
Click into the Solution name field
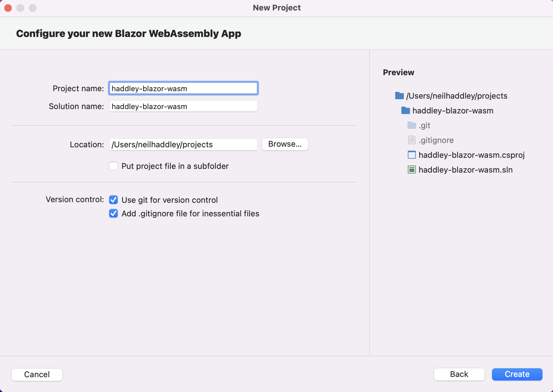[183, 107]
